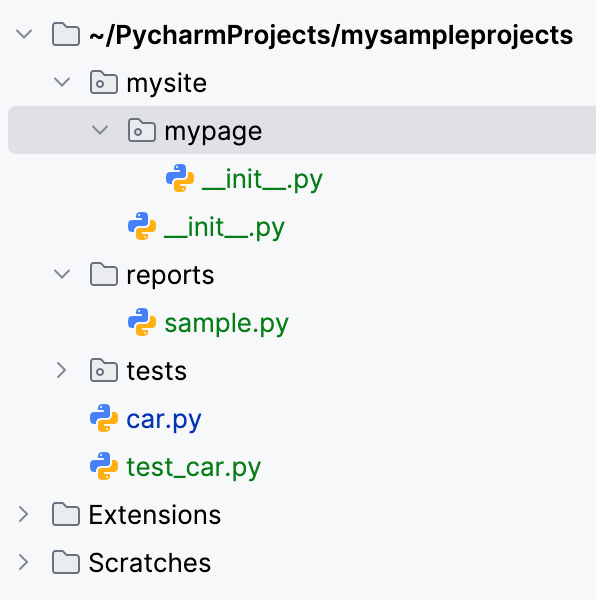The height and width of the screenshot is (600, 596).
Task: Collapse the reports folder chevron
Action: tap(62, 274)
